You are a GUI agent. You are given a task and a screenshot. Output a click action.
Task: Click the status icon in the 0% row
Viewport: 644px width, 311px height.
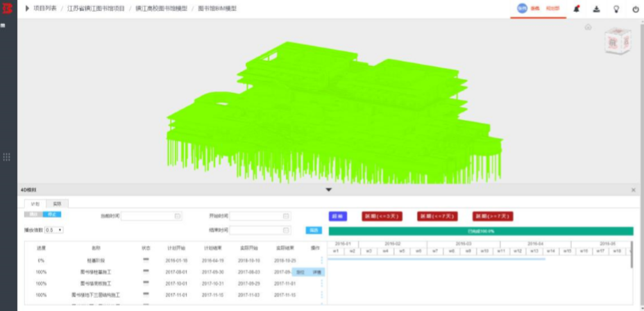point(146,259)
